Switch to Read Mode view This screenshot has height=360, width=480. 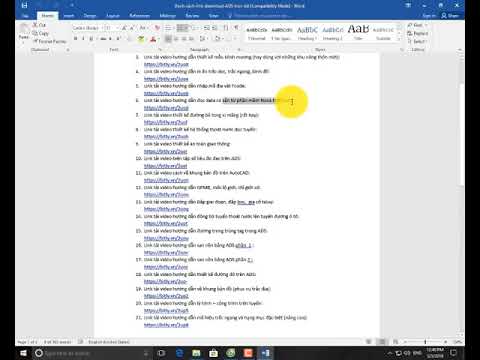(369, 342)
